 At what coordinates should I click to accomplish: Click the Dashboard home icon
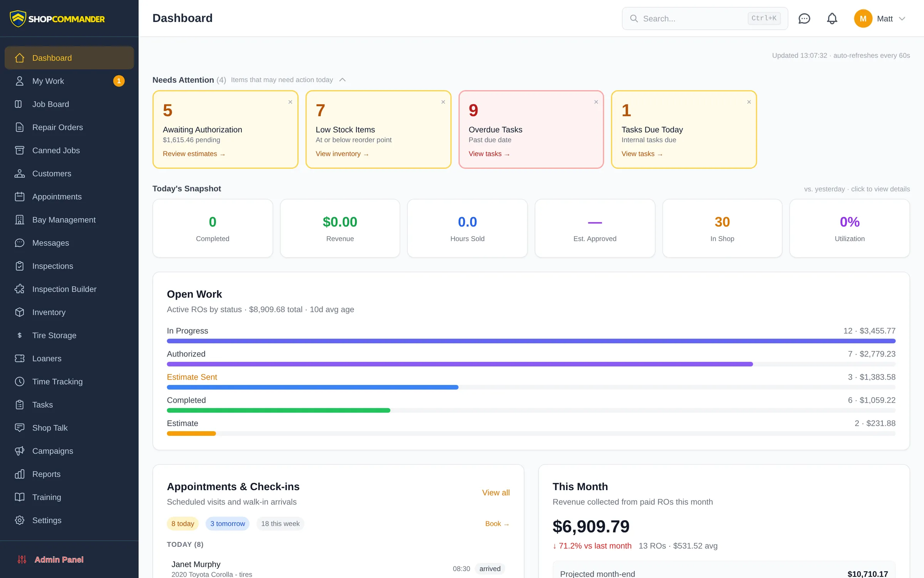click(20, 58)
